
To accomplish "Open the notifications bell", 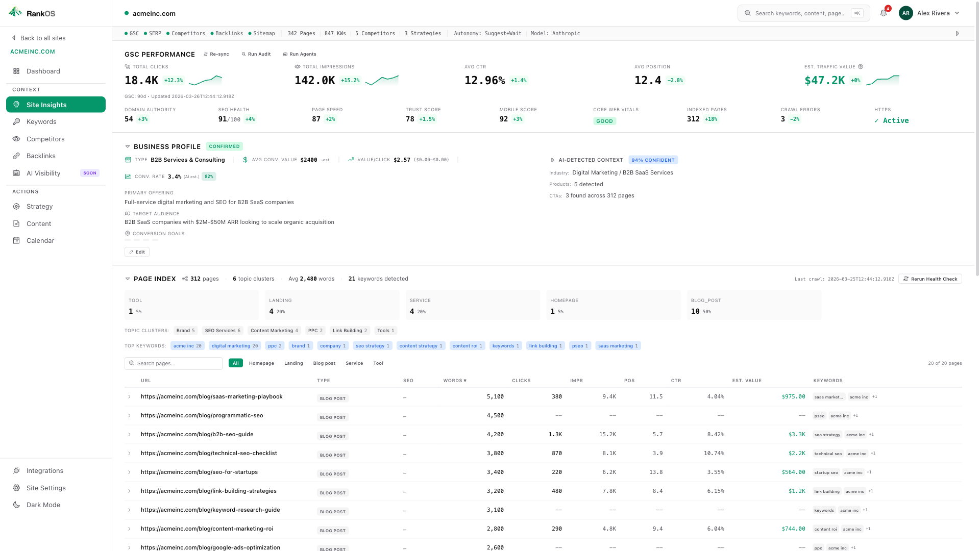I will pos(883,13).
